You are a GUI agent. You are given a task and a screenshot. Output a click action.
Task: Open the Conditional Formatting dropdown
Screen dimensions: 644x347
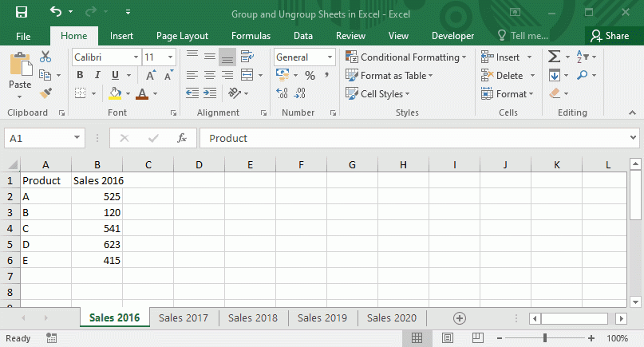[406, 57]
